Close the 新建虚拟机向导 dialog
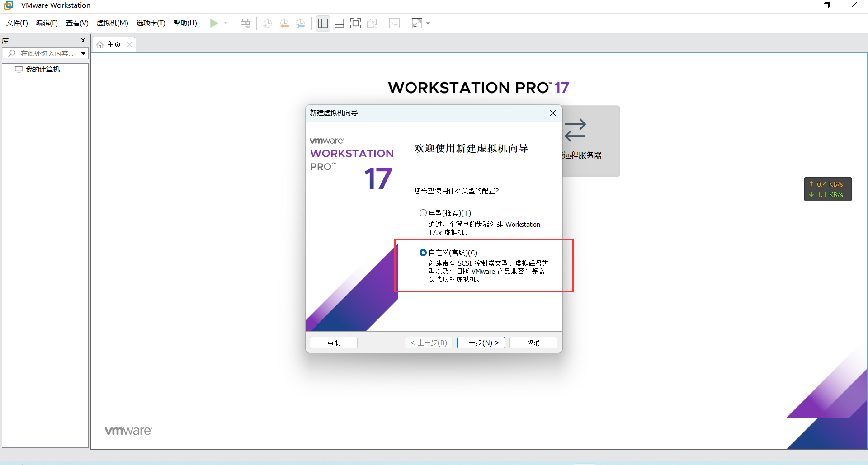 tap(553, 113)
